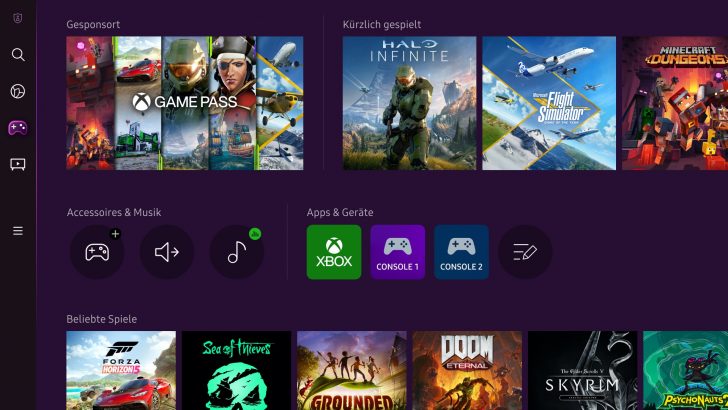Image resolution: width=728 pixels, height=410 pixels.
Task: Select the Gaming Hub controller sidebar icon
Action: pyautogui.click(x=18, y=128)
